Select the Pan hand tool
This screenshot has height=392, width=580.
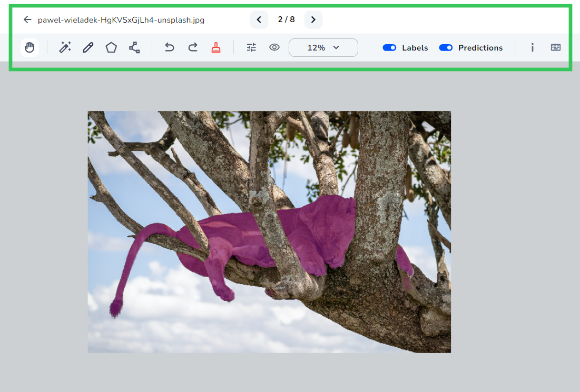pos(30,47)
